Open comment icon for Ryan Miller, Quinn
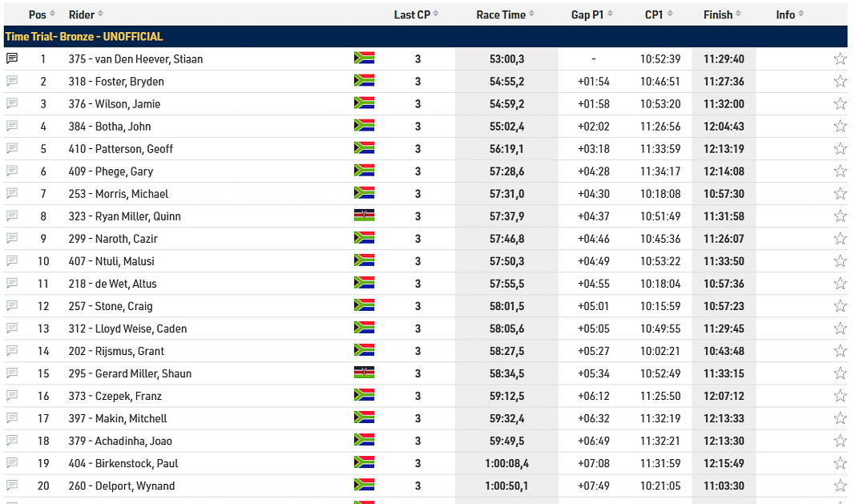Image resolution: width=855 pixels, height=504 pixels. (12, 216)
